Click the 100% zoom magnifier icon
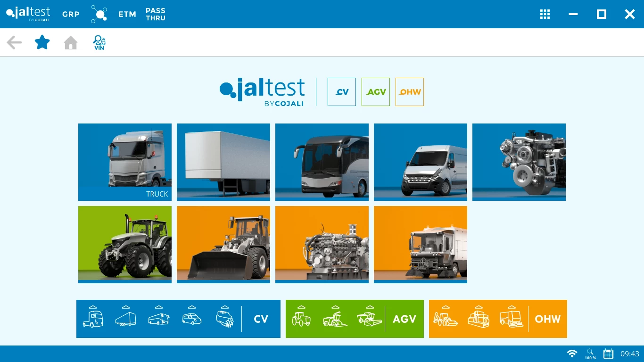 [590, 354]
